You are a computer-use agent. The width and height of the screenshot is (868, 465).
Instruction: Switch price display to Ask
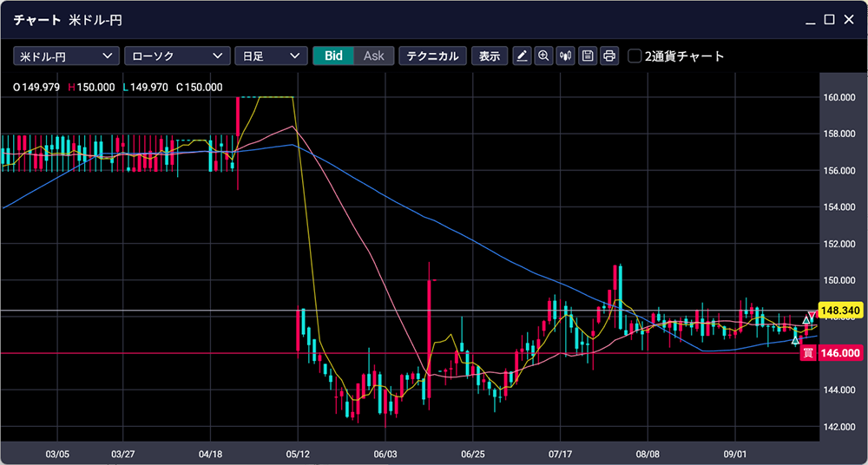click(374, 56)
